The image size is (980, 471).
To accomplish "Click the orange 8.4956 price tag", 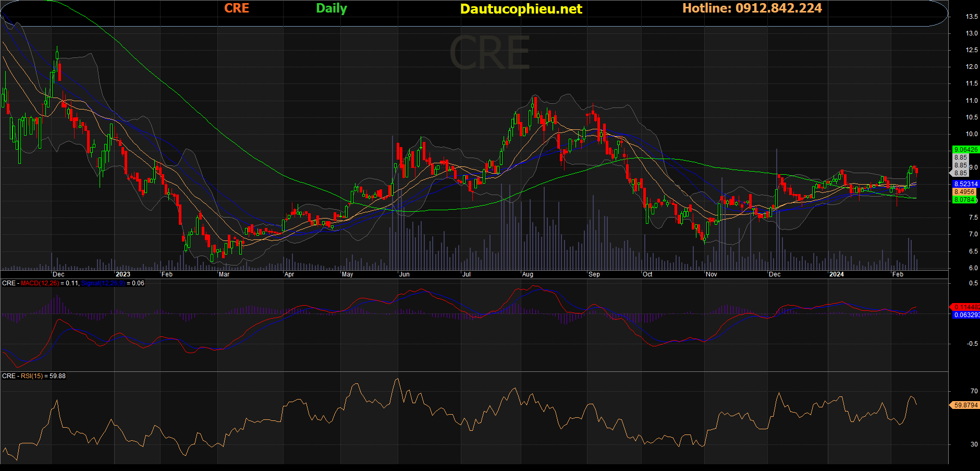I will click(x=964, y=192).
